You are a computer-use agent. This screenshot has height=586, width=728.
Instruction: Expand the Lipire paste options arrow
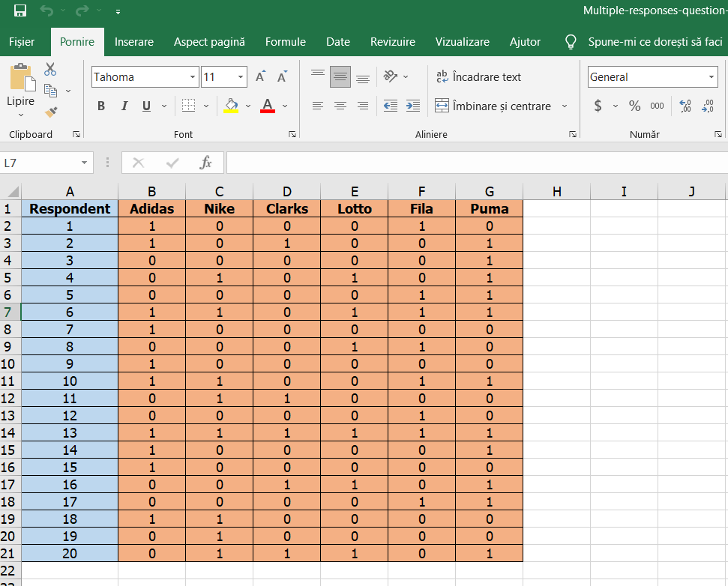(21, 115)
